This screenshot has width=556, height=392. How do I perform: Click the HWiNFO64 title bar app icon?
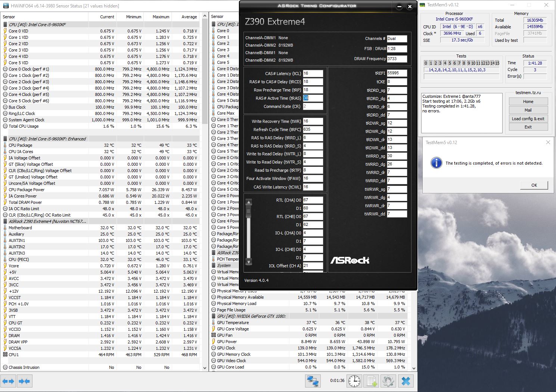(x=5, y=6)
